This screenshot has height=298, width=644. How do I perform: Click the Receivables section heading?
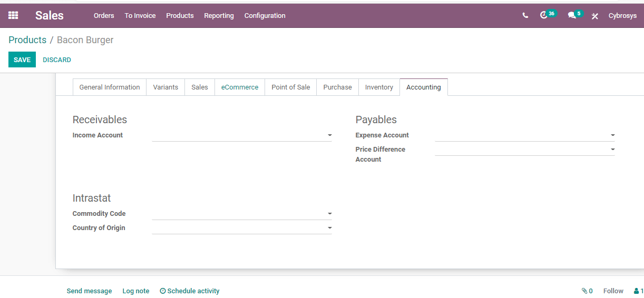pos(100,120)
